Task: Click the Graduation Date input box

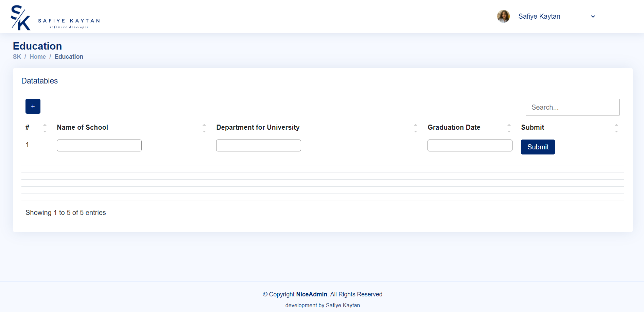Action: point(470,145)
